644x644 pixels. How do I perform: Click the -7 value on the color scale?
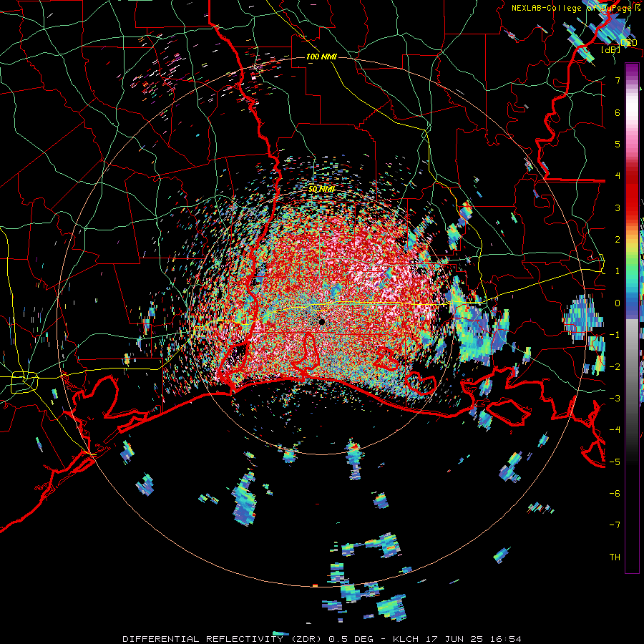point(615,525)
